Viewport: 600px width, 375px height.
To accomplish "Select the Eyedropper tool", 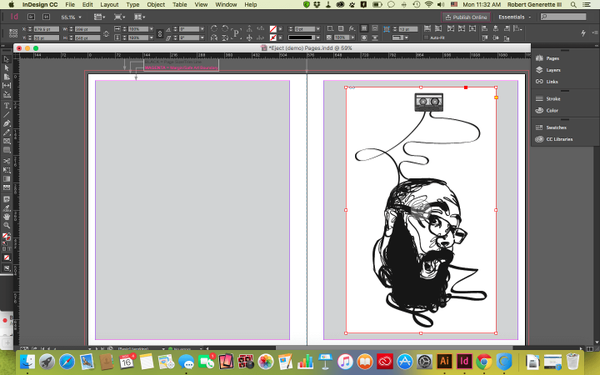I will point(7,208).
